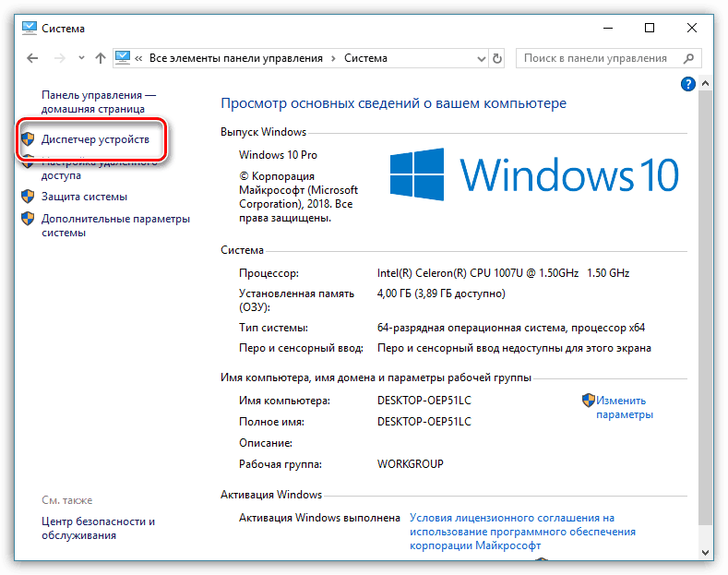Click the scrollbar up arrow
The image size is (728, 575).
click(x=705, y=84)
